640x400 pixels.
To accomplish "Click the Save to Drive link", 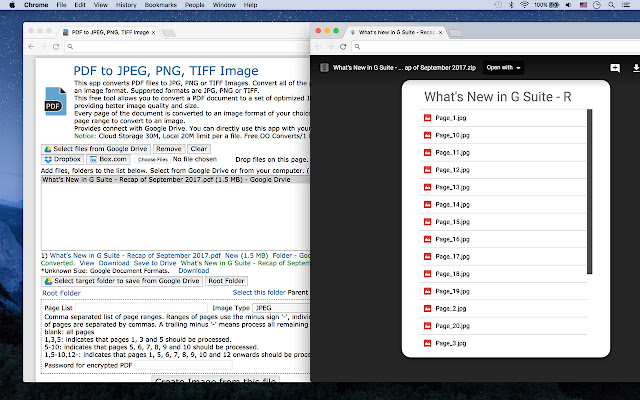I will click(155, 263).
